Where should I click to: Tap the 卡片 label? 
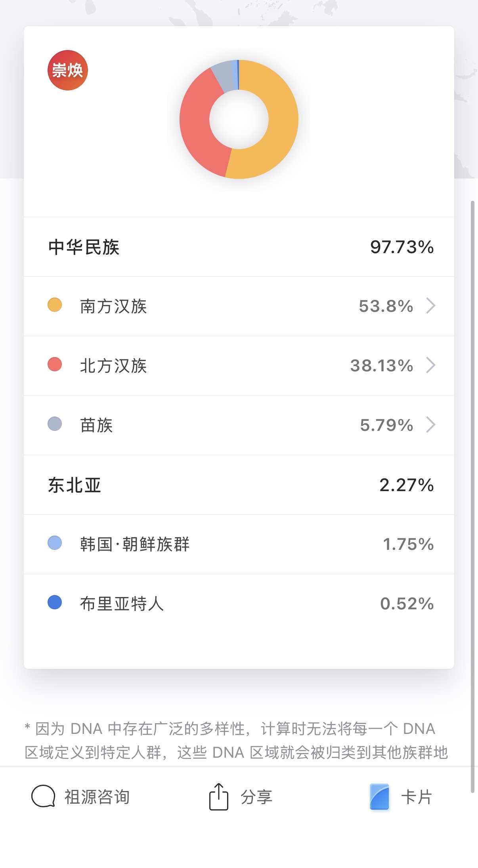[417, 797]
